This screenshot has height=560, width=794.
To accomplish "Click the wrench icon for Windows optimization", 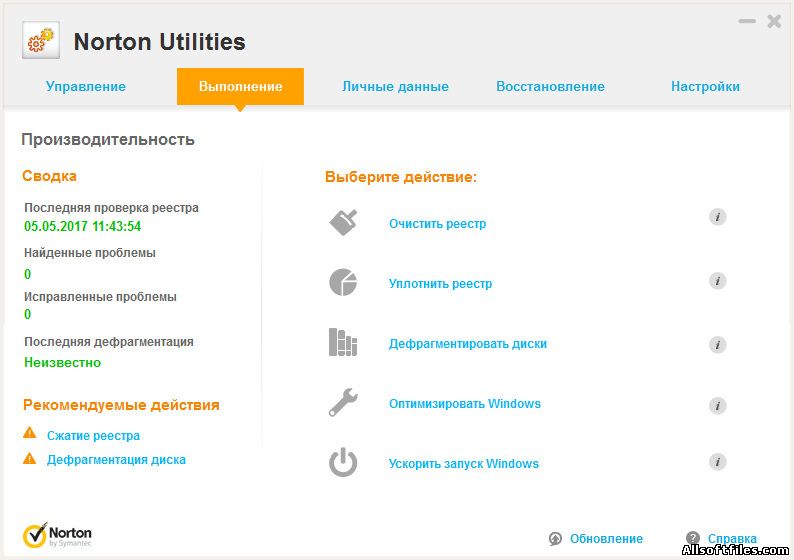I will (343, 403).
